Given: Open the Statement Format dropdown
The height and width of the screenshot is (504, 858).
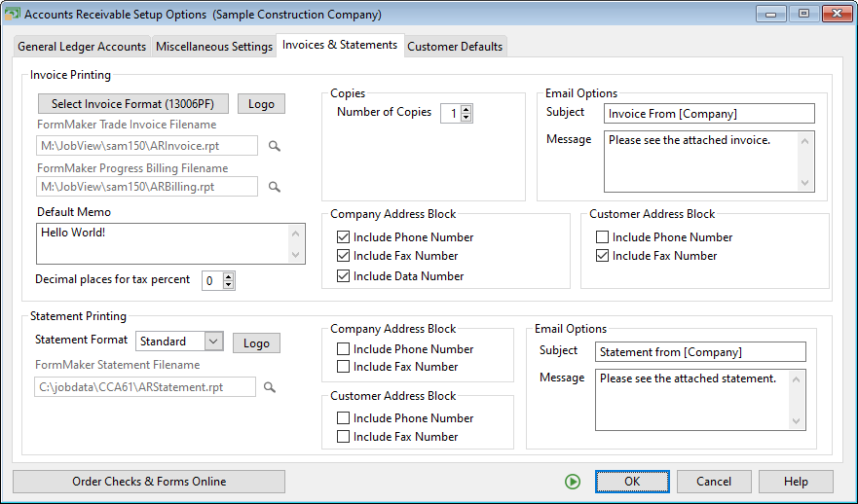Looking at the screenshot, I should point(214,342).
